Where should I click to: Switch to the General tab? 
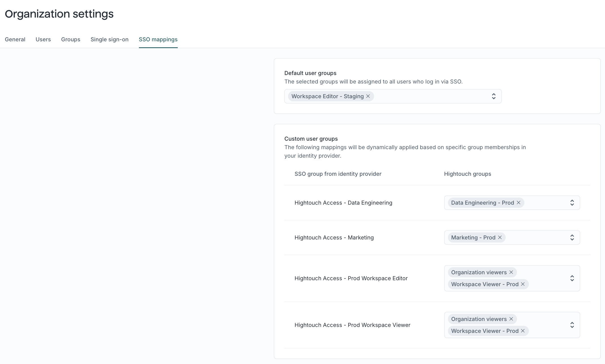[15, 39]
